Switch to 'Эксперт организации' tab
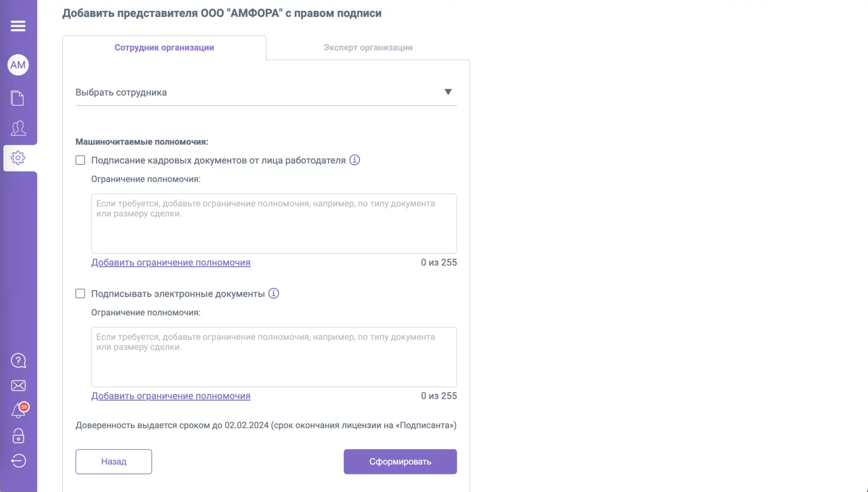The image size is (868, 492). pyautogui.click(x=368, y=48)
